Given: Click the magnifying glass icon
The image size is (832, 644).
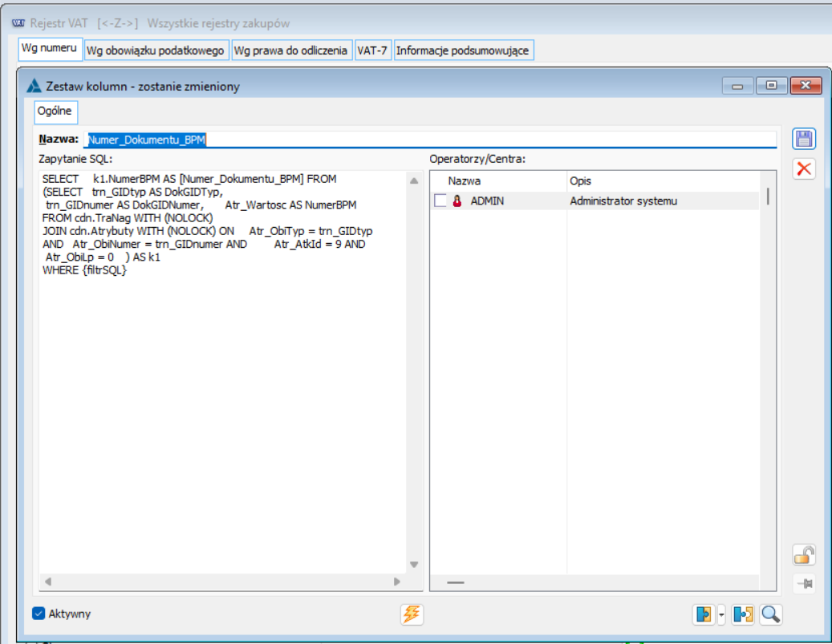Looking at the screenshot, I should tap(771, 614).
